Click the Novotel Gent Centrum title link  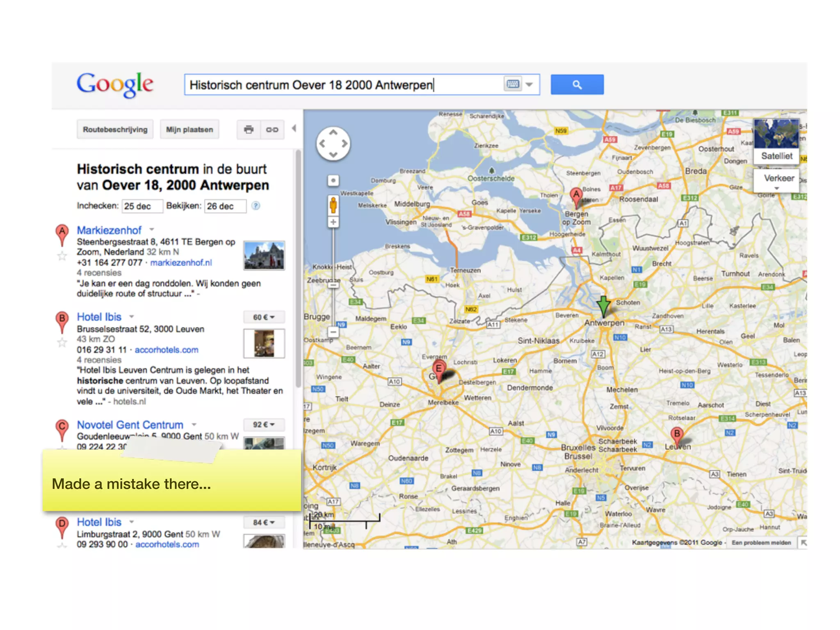[x=130, y=425]
